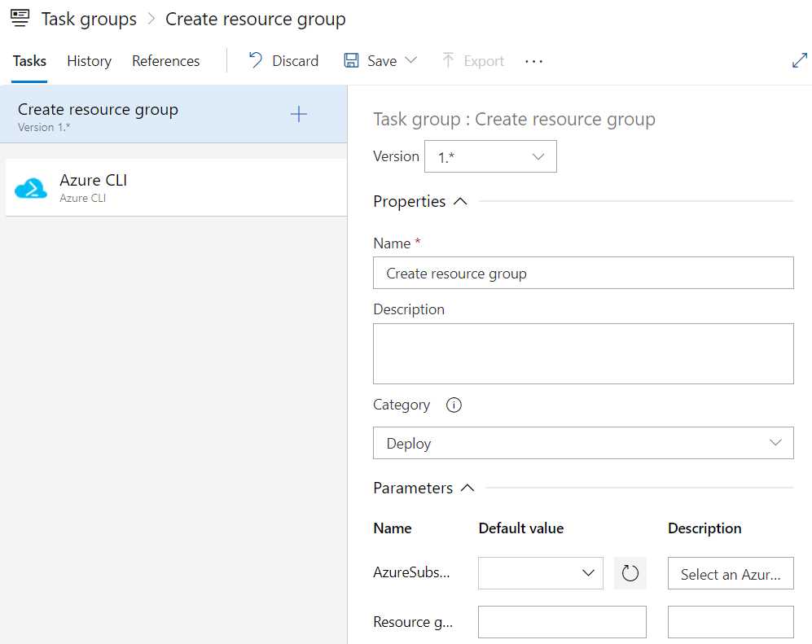Viewport: 812px width, 644px height.
Task: Refresh the AzureSubscription value list
Action: pos(630,572)
